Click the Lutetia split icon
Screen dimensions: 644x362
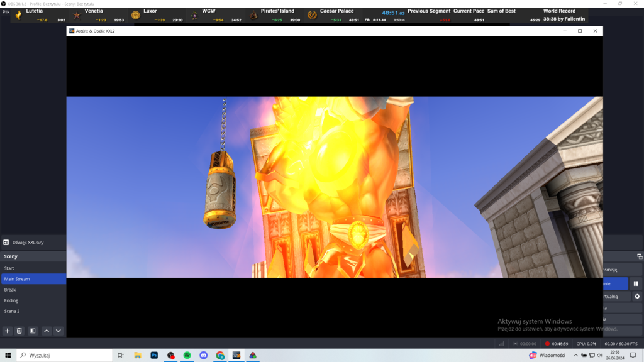[18, 15]
